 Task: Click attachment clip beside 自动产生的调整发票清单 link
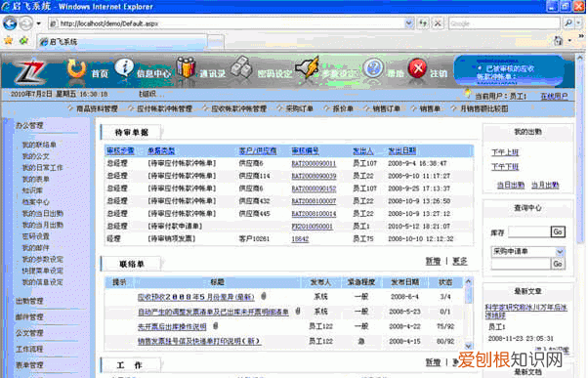tap(298, 311)
